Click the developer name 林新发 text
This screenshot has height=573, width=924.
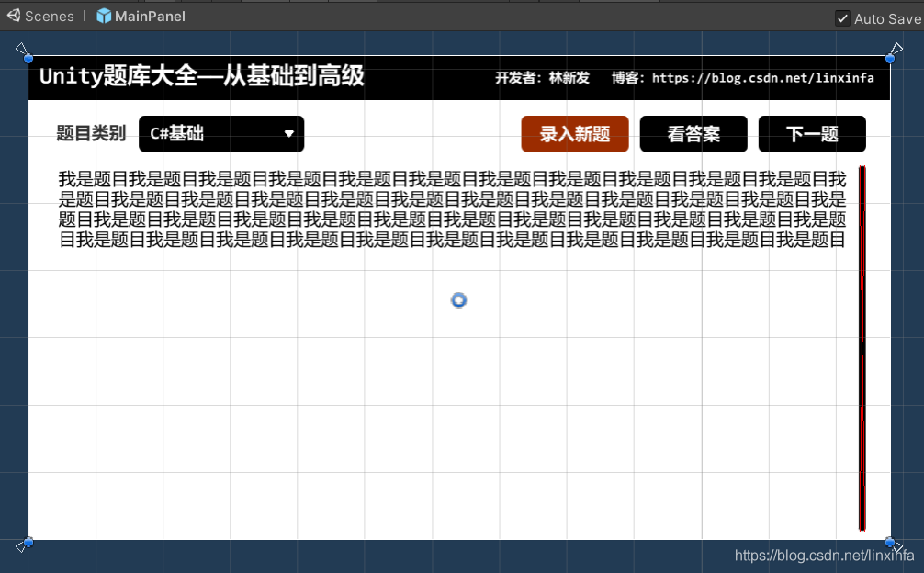click(569, 78)
